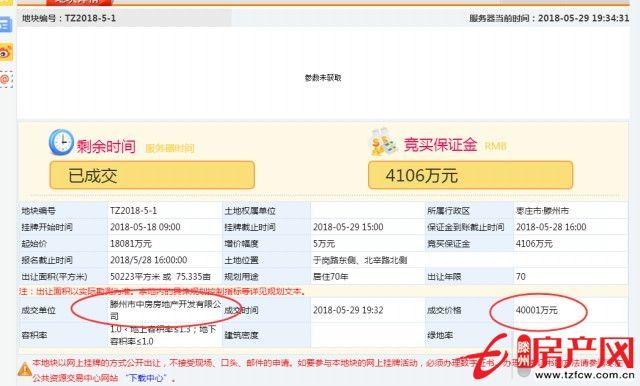This screenshot has height=386, width=640.
Task: Click the 绿地率 label
Action: tap(440, 335)
